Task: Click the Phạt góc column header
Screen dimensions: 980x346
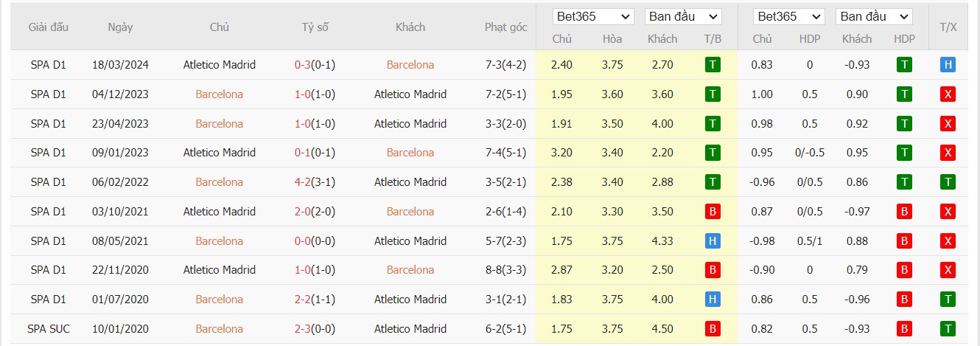Action: 506,27
